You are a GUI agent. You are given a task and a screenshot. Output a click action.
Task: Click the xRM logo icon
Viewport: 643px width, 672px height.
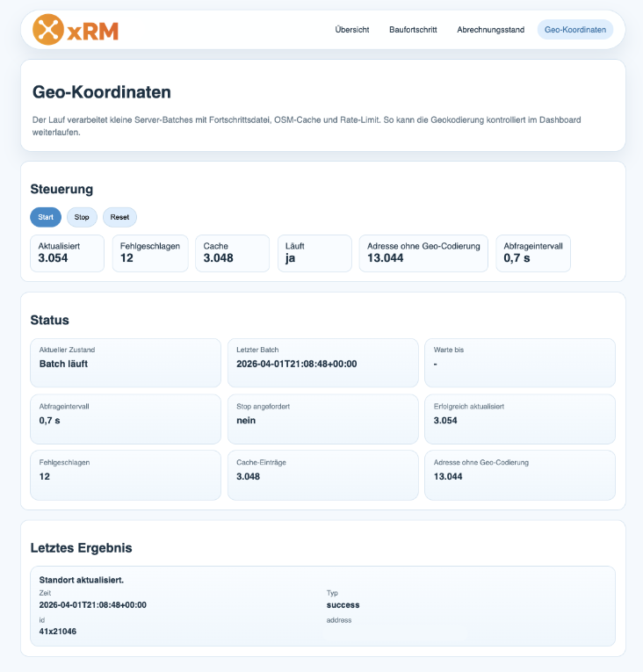tap(48, 30)
